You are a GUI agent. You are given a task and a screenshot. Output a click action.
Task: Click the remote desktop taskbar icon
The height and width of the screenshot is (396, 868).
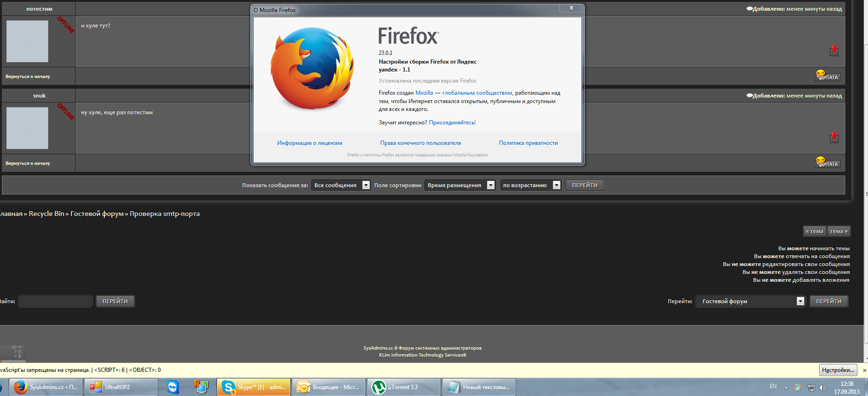coord(201,387)
